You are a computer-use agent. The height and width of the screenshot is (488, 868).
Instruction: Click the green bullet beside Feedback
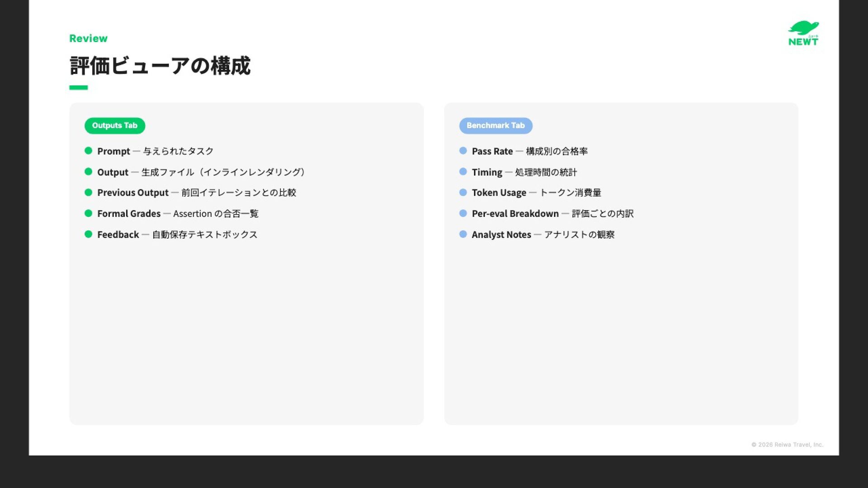[x=89, y=234]
